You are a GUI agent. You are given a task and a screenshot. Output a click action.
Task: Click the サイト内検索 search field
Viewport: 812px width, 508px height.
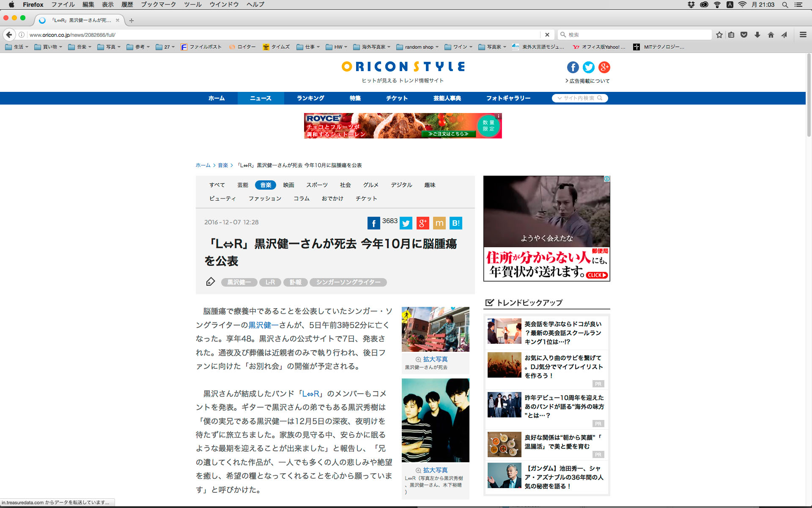coord(579,98)
